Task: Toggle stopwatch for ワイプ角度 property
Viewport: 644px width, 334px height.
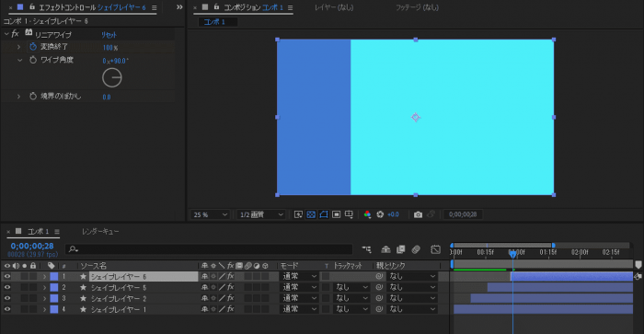Action: [x=33, y=60]
